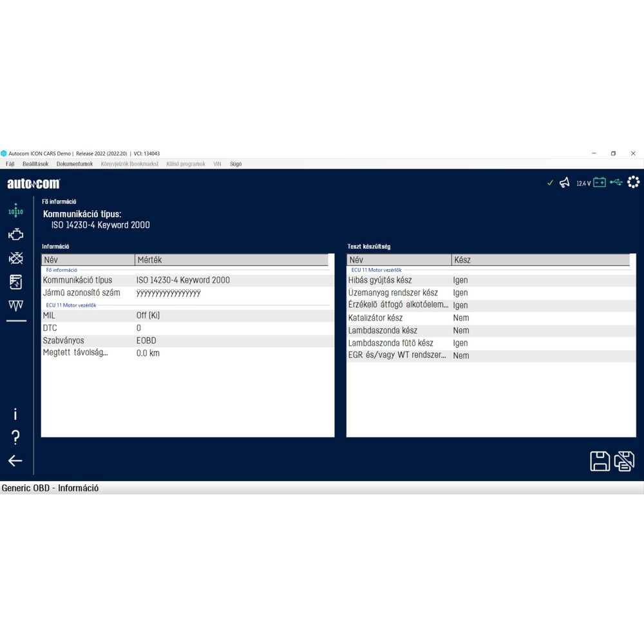Go back using the left arrow

coord(15,460)
